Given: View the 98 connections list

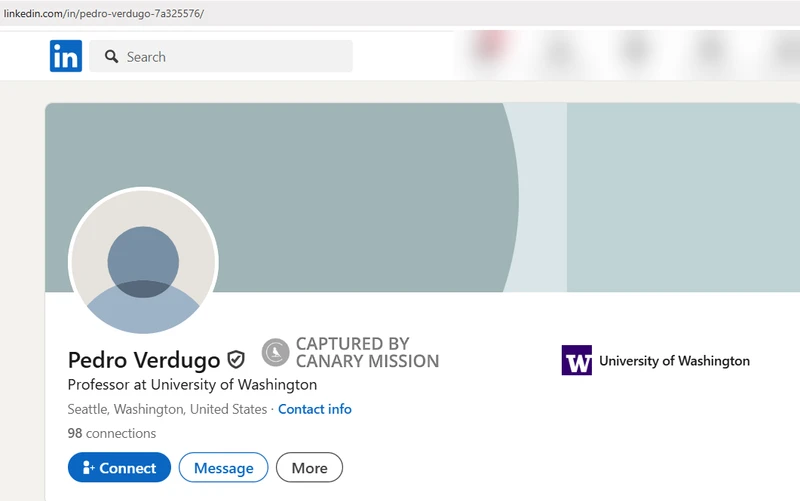Looking at the screenshot, I should coord(112,433).
